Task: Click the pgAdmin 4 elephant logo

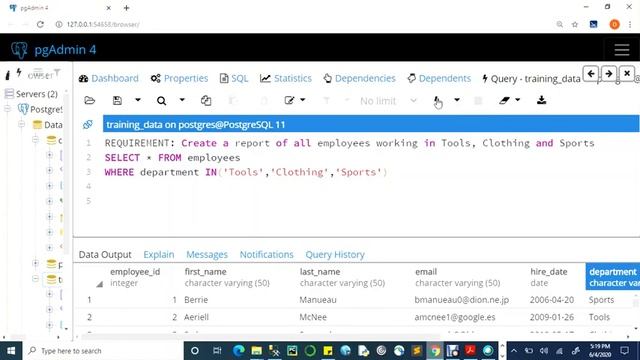Action: point(19,50)
